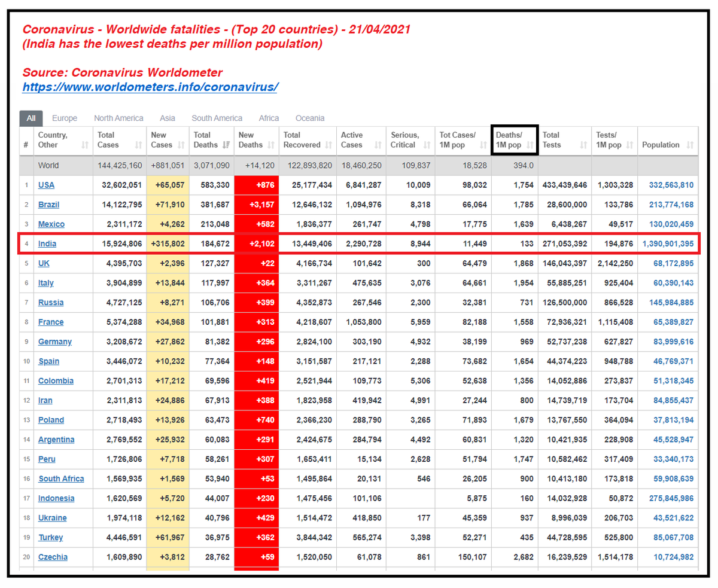Open Brazil population figure 213,774,168
This screenshot has width=718, height=588.
point(671,205)
